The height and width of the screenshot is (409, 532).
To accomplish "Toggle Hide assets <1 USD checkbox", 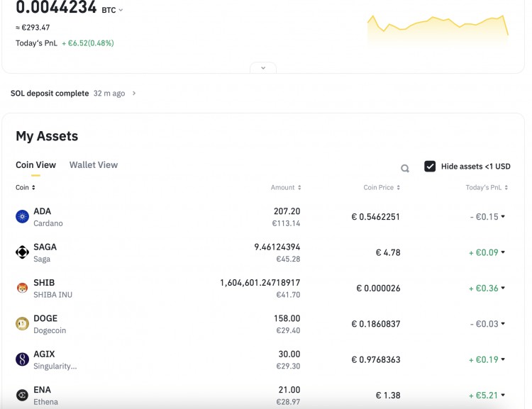I will pyautogui.click(x=430, y=166).
